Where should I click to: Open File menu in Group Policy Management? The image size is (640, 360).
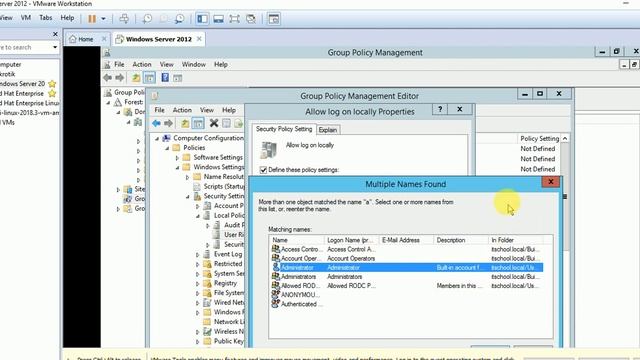(x=119, y=64)
